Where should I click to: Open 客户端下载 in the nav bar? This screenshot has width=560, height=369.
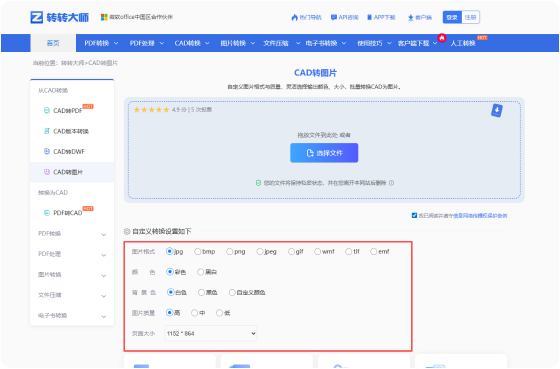tap(417, 43)
